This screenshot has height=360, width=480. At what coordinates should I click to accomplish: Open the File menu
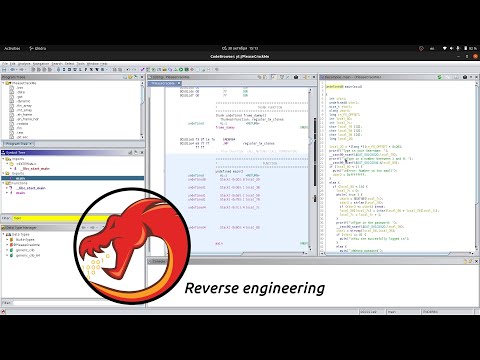(4, 64)
